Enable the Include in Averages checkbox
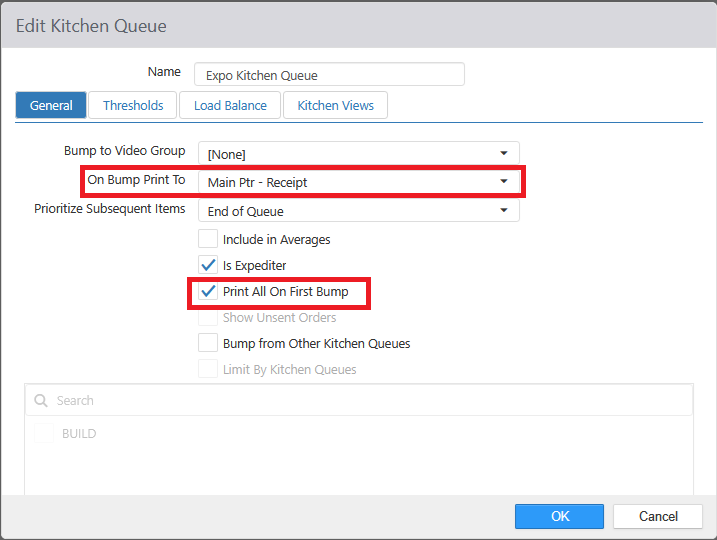 click(x=208, y=239)
